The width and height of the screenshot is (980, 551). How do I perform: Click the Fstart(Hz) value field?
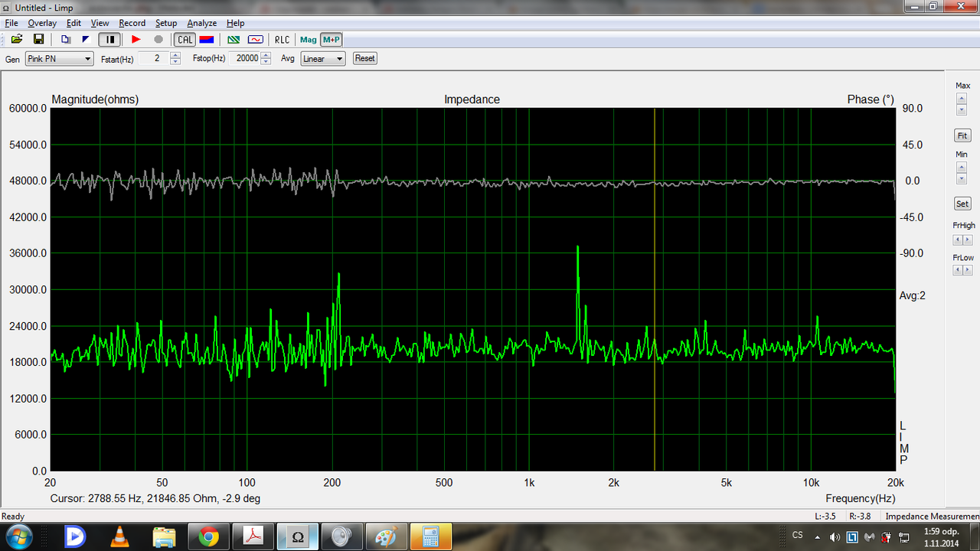point(154,59)
